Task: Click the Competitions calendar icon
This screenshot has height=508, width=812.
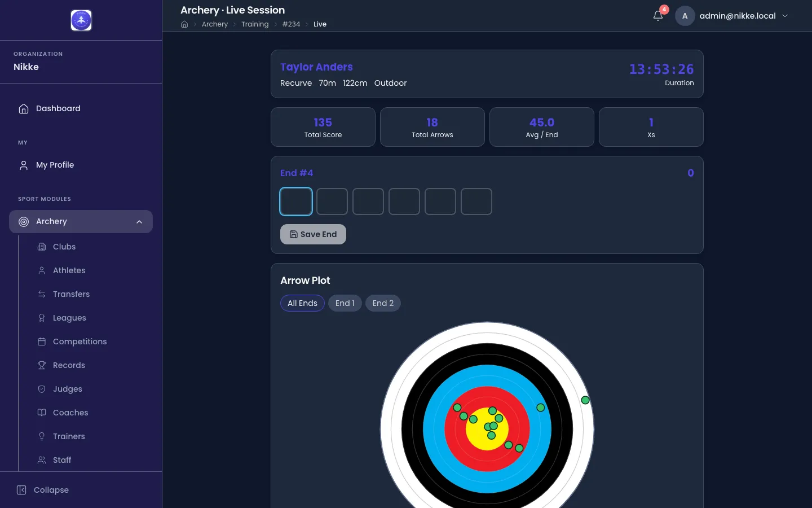Action: point(42,341)
